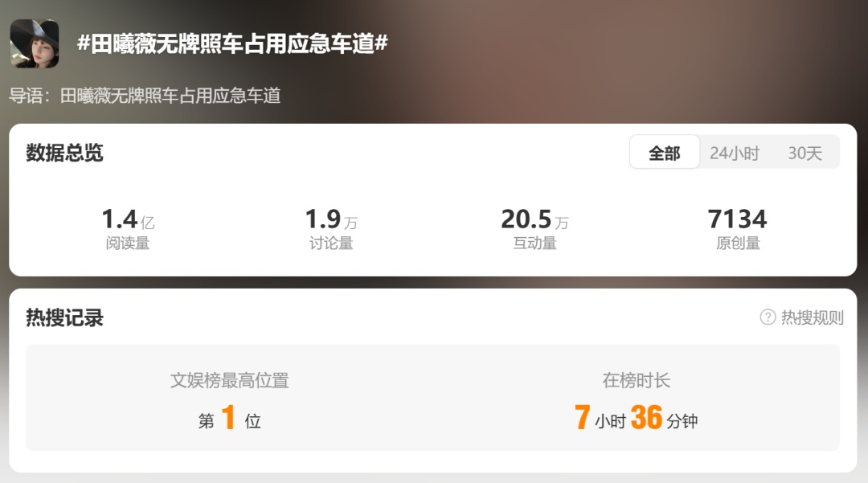Click the 1.9万 讨论量 statistic

coord(331,228)
